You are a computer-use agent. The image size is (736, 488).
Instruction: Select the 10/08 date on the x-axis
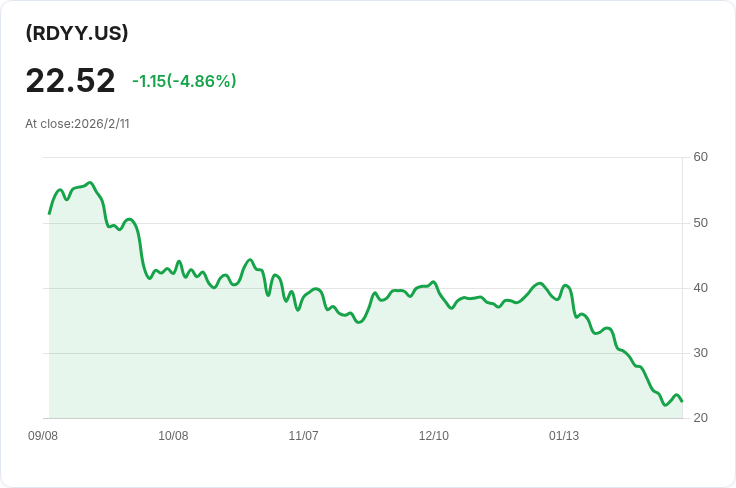[x=173, y=436]
